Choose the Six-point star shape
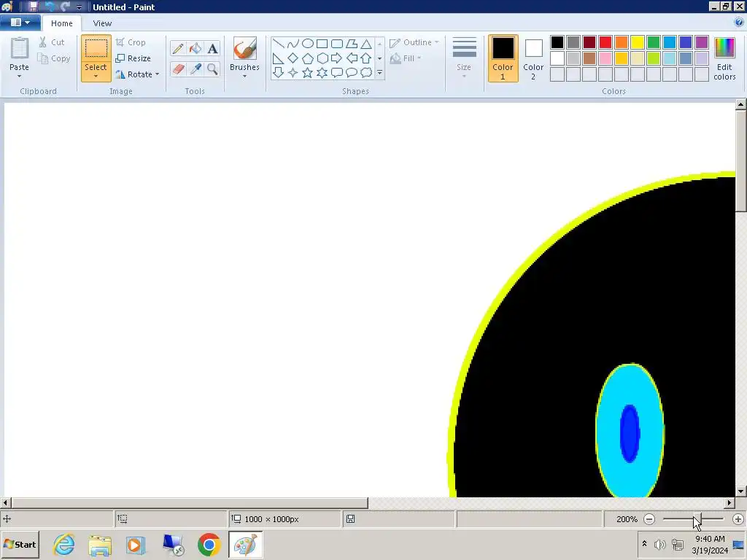The height and width of the screenshot is (560, 747). 322,73
